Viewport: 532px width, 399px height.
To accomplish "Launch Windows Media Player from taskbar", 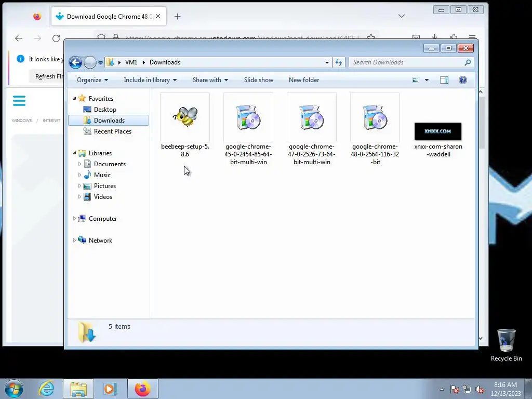I will pos(110,389).
